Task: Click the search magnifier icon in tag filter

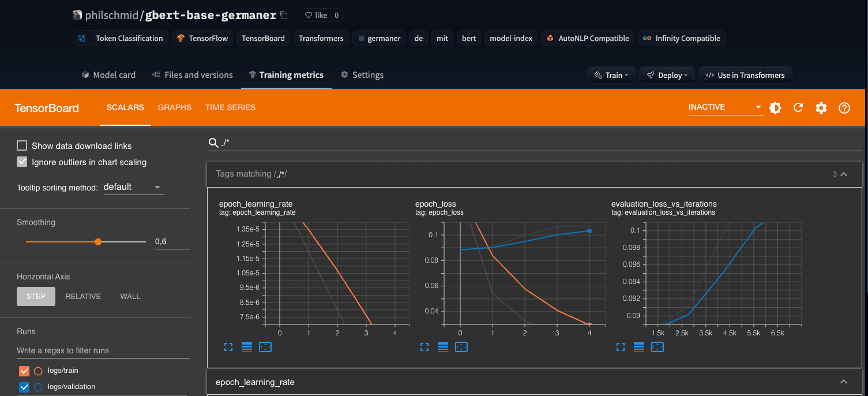Action: pyautogui.click(x=213, y=143)
